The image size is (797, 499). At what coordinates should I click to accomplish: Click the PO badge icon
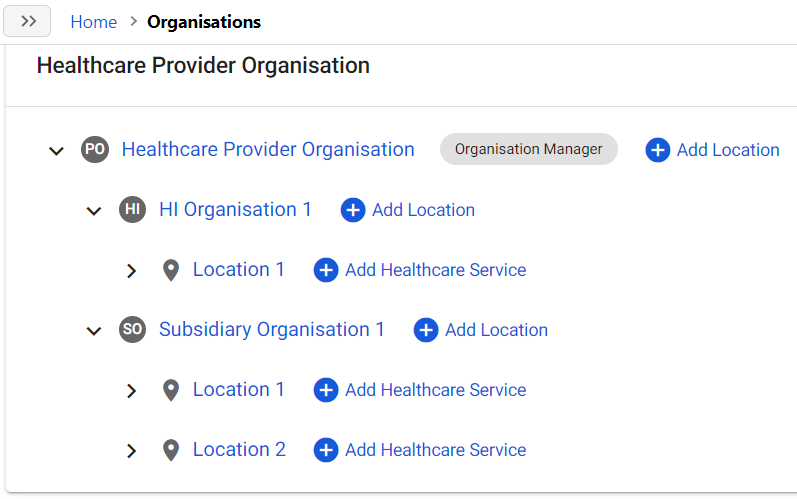coord(95,149)
